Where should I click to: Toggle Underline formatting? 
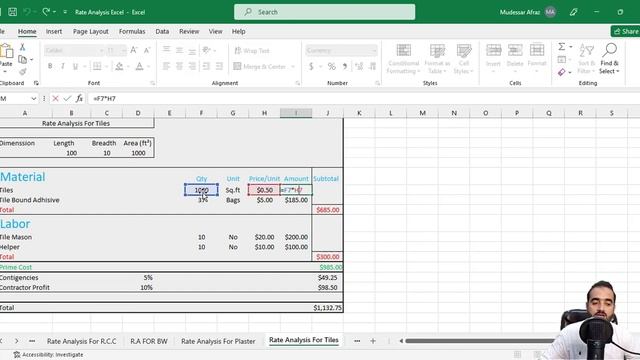(x=75, y=66)
